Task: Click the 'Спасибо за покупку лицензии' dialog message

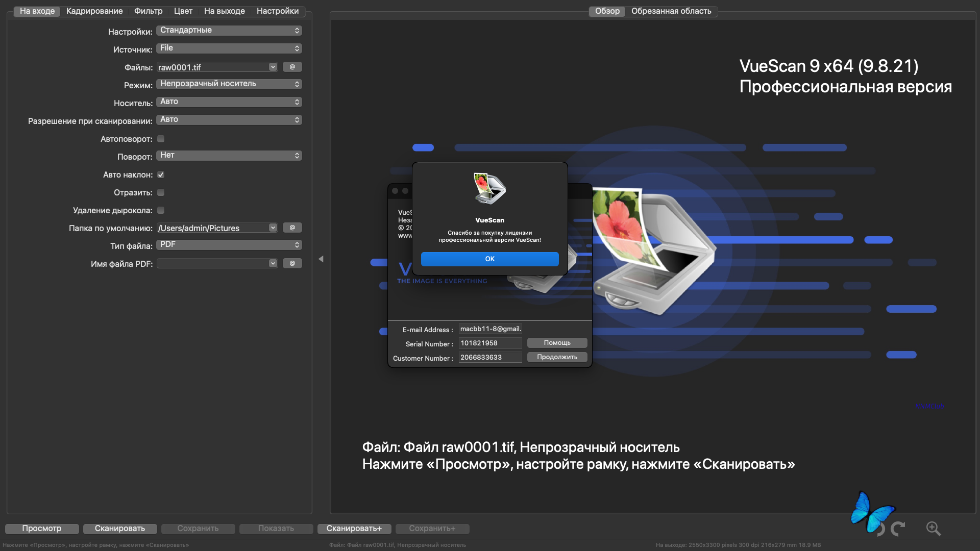Action: 490,233
